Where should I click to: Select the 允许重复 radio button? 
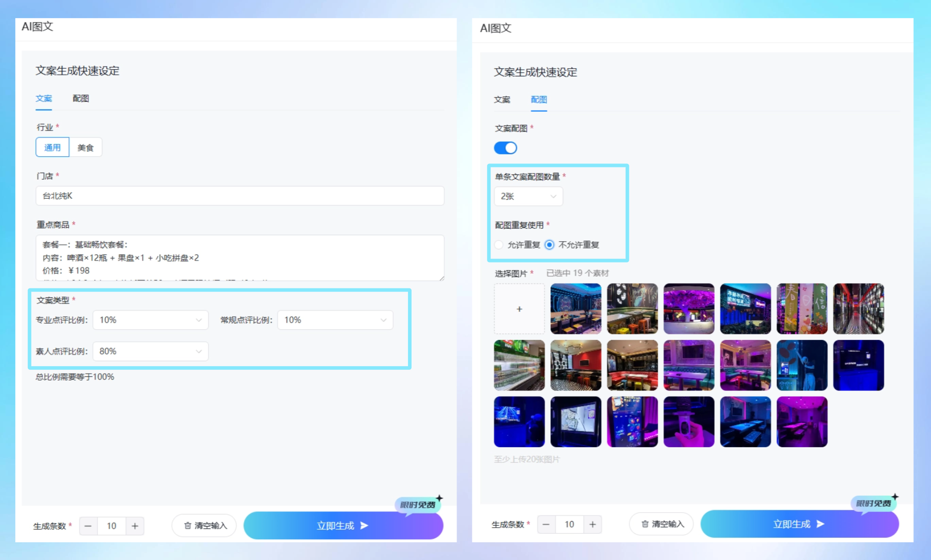tap(499, 245)
